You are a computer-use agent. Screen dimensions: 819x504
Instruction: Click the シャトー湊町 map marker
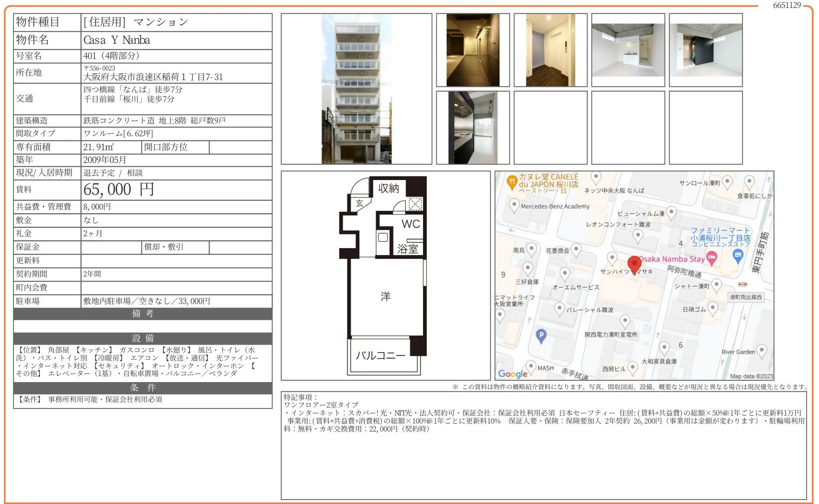click(716, 284)
